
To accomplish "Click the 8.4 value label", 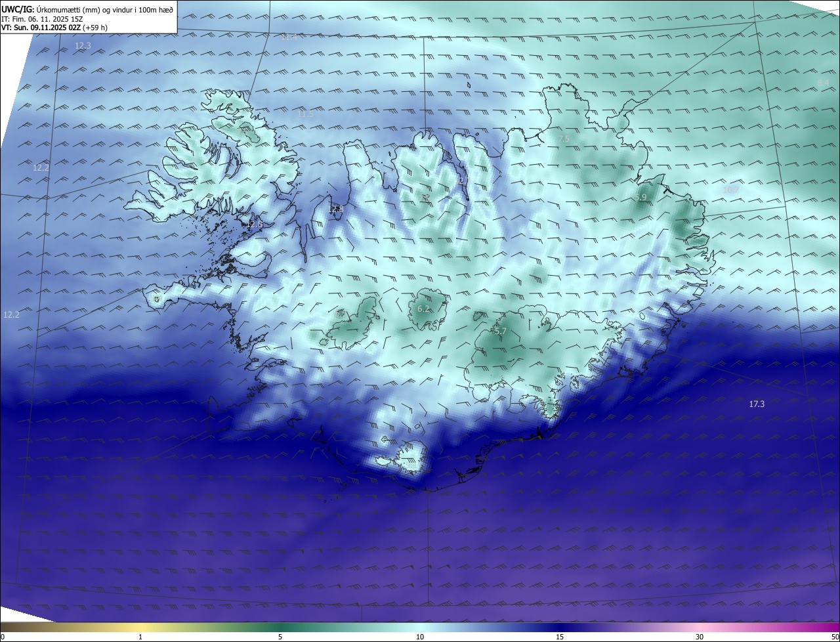I will tap(823, 82).
